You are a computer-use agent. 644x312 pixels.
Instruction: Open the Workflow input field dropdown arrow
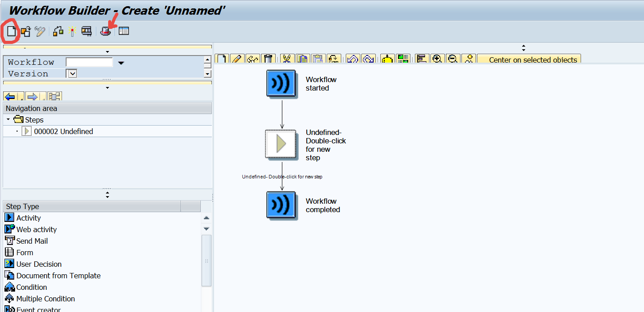(121, 62)
